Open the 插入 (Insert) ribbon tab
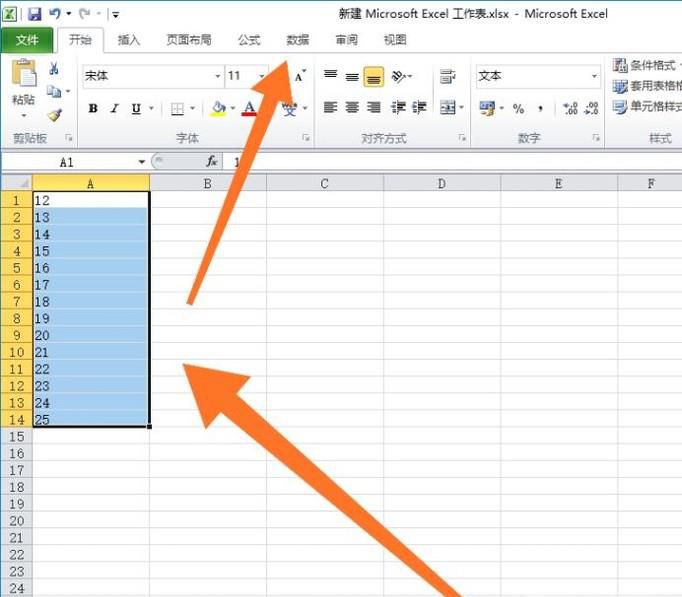 click(x=129, y=40)
